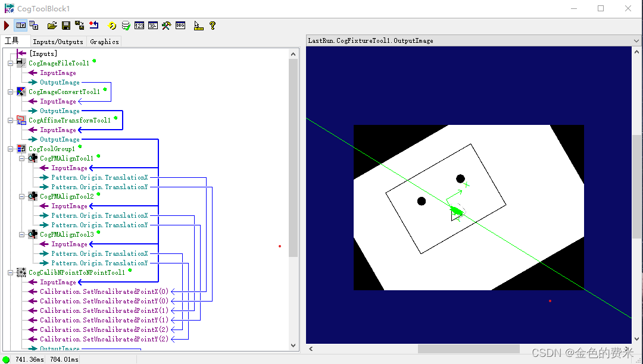
Task: Click the CogPMAlignTool3 icon
Action: click(32, 234)
